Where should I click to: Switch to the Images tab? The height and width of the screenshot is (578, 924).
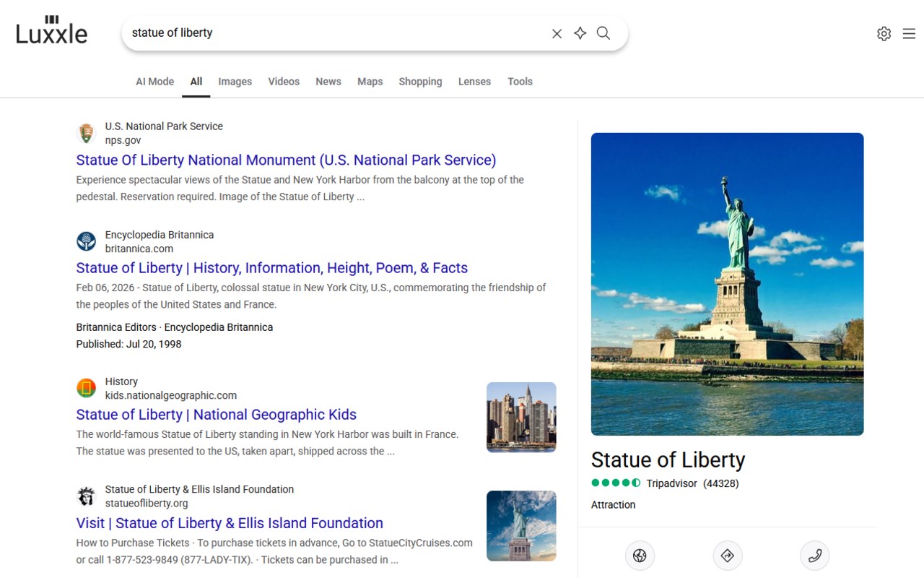235,82
